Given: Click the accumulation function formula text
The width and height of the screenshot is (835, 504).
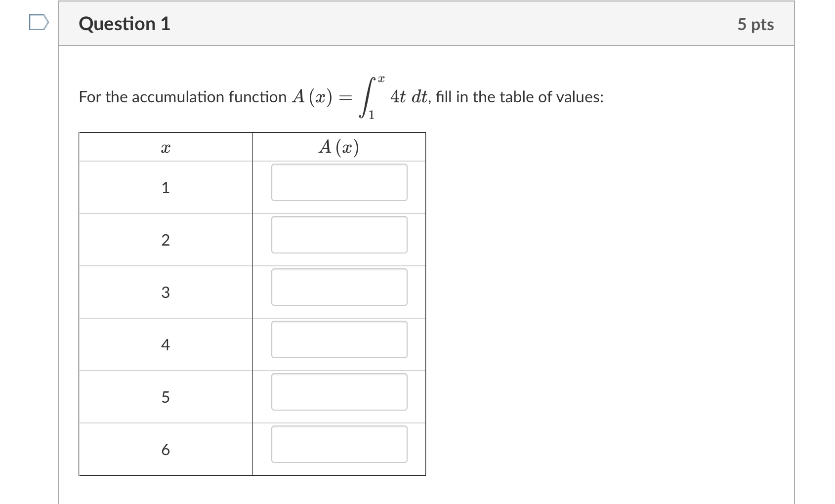Looking at the screenshot, I should tap(341, 96).
